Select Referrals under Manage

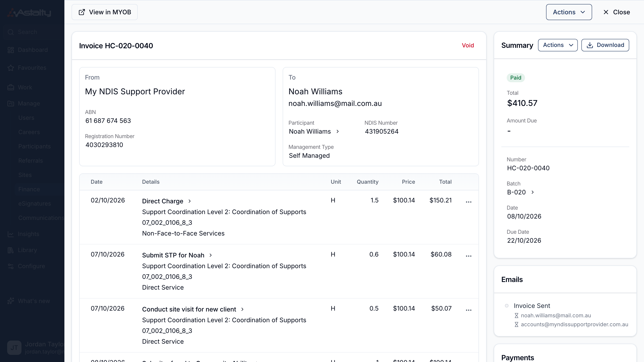point(30,161)
